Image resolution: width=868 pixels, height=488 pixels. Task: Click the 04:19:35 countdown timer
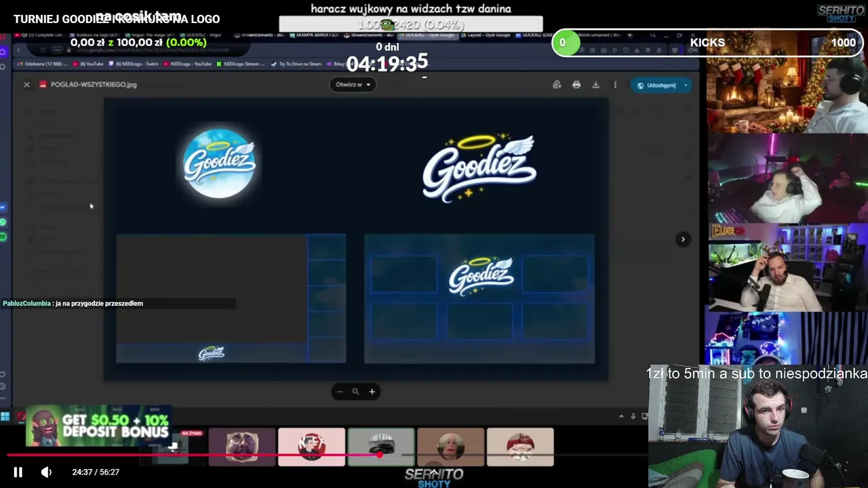[x=387, y=63]
